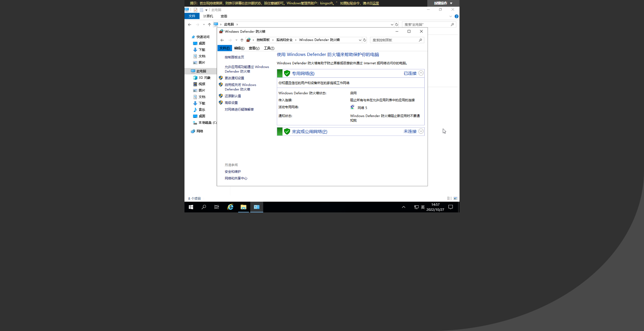Open 更改通知设置 link
The image size is (644, 331).
tap(234, 78)
